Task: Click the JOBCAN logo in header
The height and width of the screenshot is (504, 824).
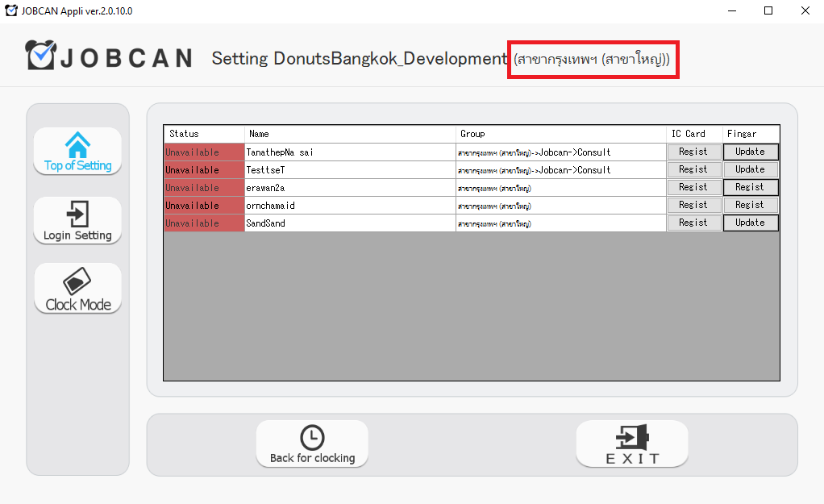Action: [109, 57]
